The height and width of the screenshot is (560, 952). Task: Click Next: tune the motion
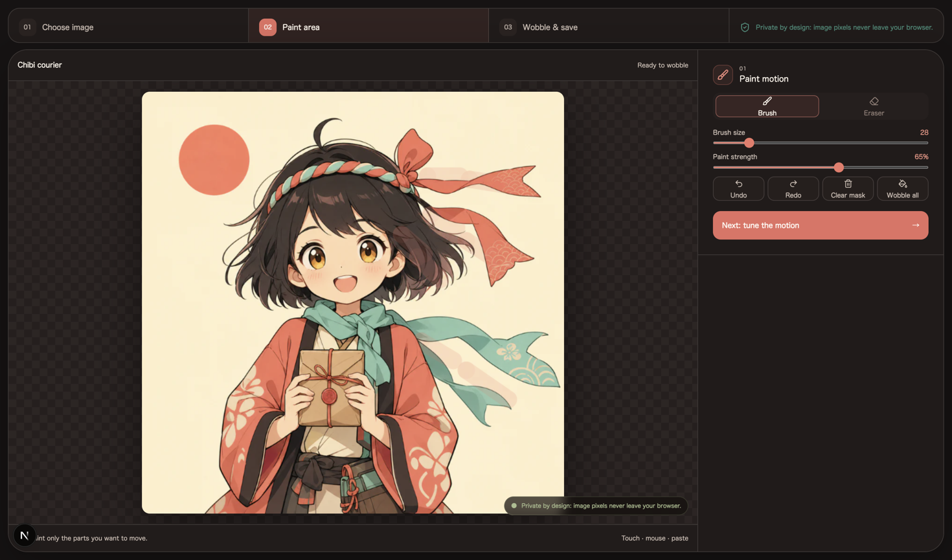(x=821, y=225)
